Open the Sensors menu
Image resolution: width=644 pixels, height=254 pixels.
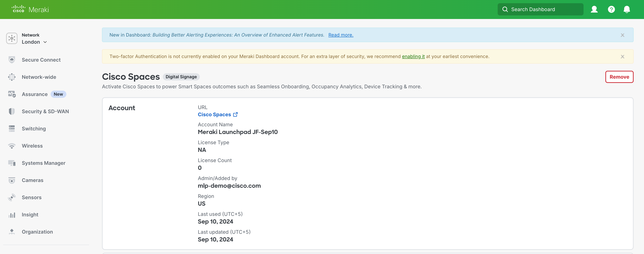coord(31,197)
